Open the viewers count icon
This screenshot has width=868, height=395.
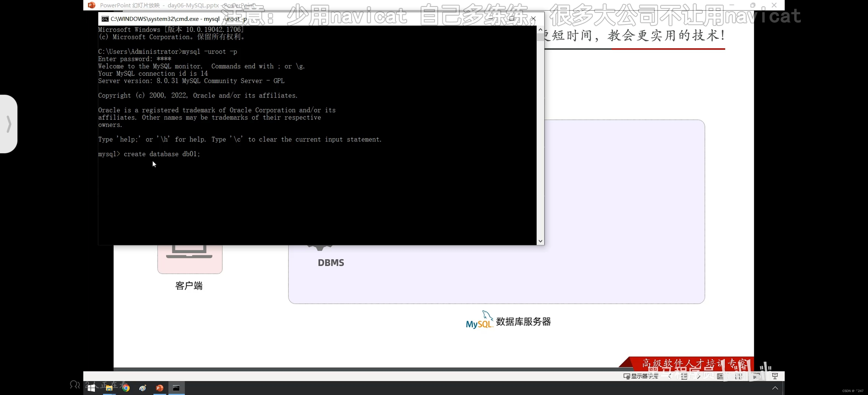75,384
